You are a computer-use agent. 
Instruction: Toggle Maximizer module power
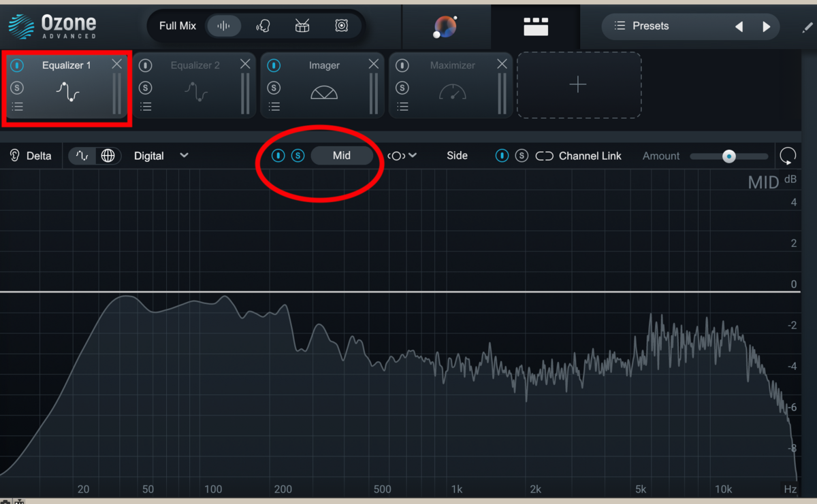point(402,66)
